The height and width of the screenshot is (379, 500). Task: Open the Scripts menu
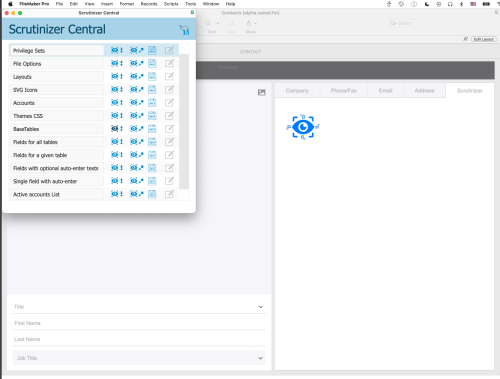click(171, 4)
